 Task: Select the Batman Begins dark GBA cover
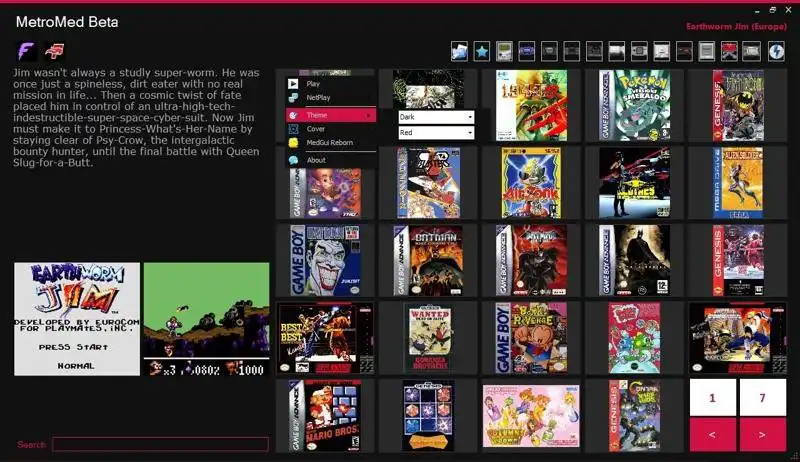coord(634,261)
